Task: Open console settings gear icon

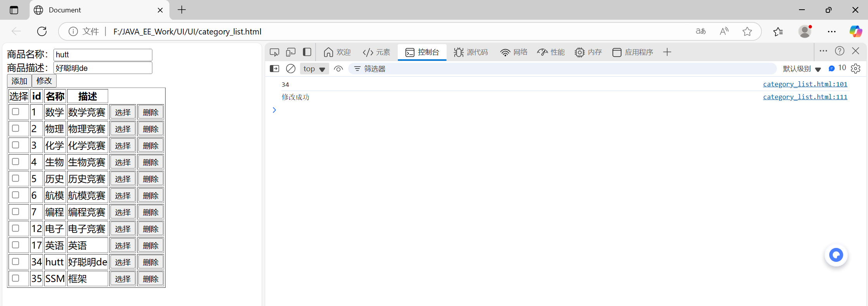Action: click(x=856, y=69)
